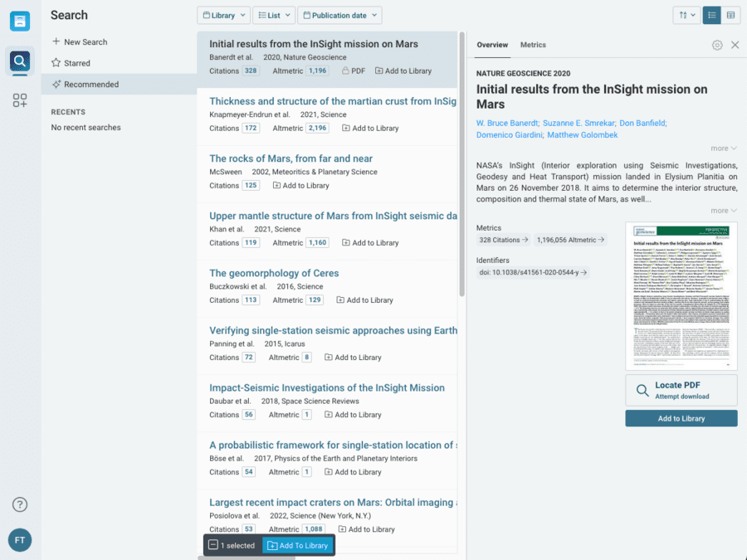Open the sort order dropdown
The height and width of the screenshot is (560, 747).
[x=686, y=15]
